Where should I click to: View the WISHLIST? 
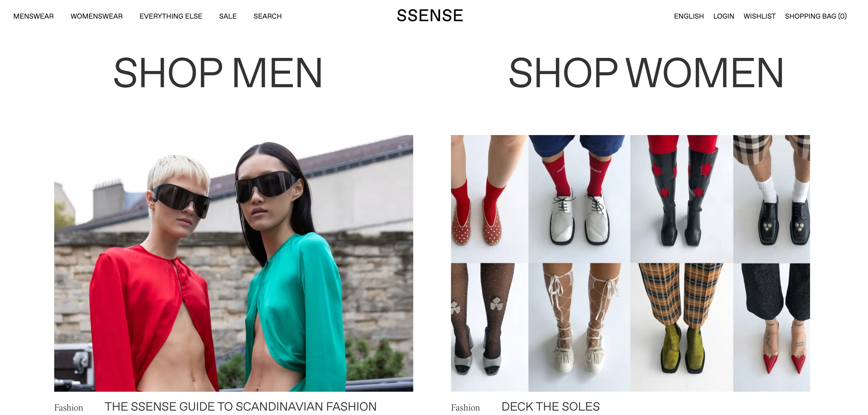click(x=760, y=16)
